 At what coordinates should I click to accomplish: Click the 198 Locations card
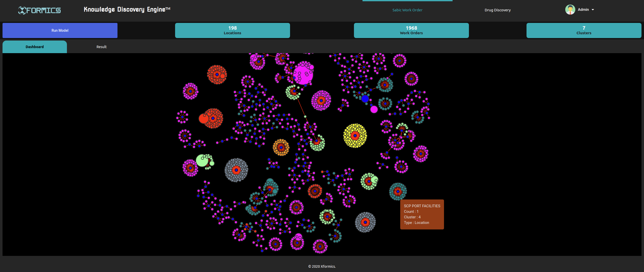(232, 30)
